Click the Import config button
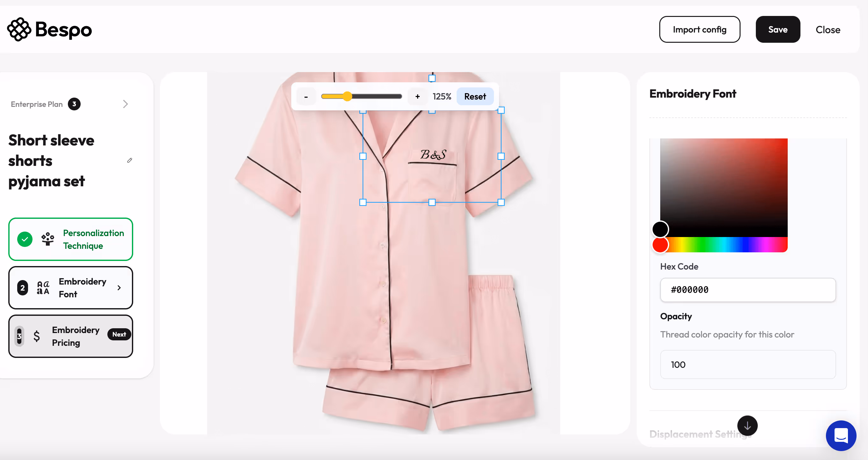868x460 pixels. (699, 29)
